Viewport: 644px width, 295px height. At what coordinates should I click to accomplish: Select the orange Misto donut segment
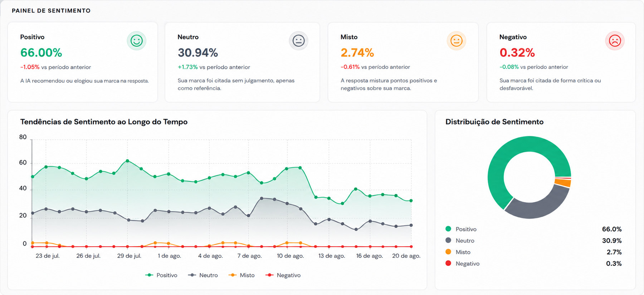pos(563,183)
